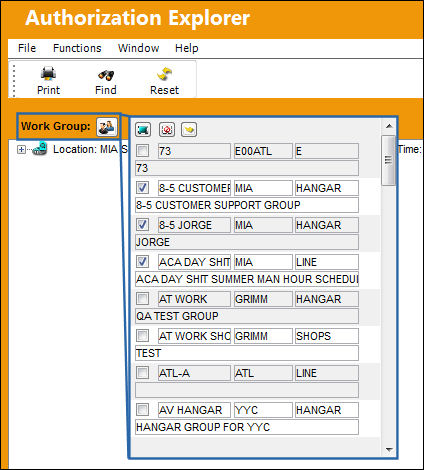Click the 8-5 JORGE name field
The image size is (424, 470).
(x=194, y=225)
